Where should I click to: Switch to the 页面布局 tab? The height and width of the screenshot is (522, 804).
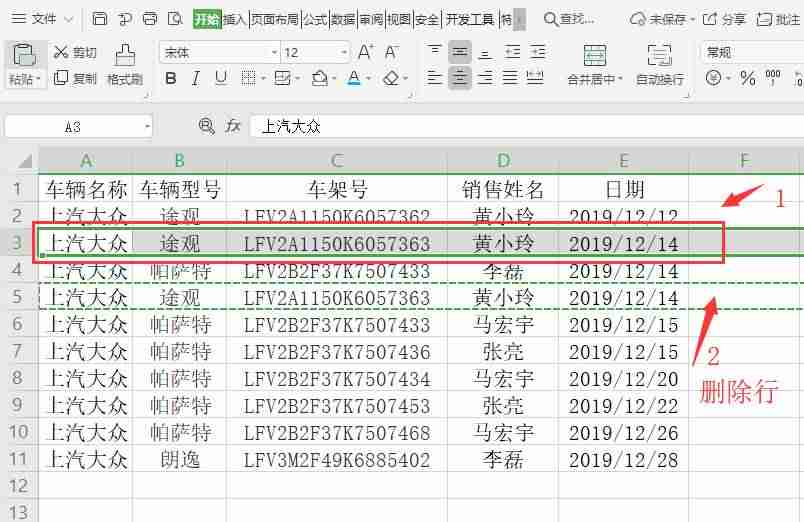point(275,19)
